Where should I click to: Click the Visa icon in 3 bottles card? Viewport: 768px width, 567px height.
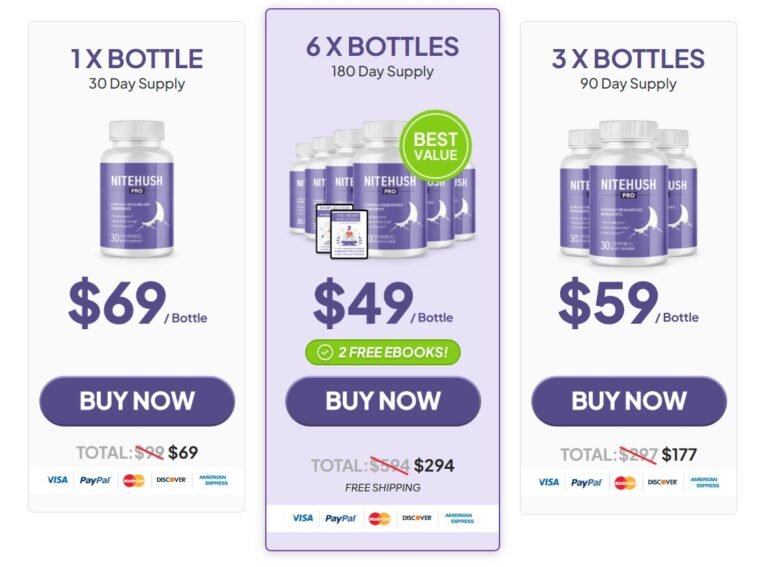click(549, 482)
